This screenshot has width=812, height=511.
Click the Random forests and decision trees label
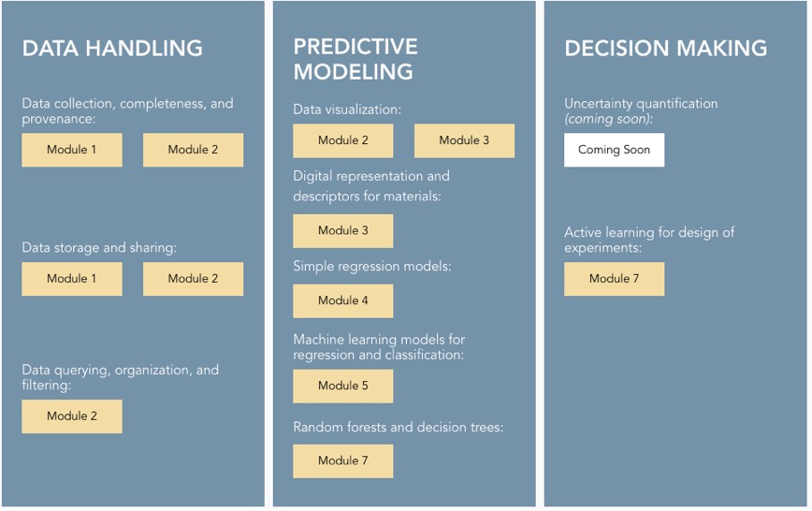(398, 428)
